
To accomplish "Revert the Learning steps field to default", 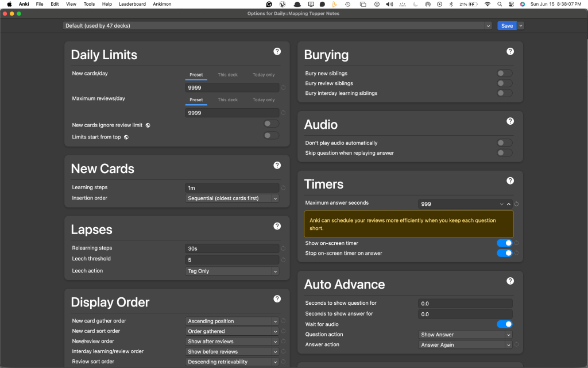I will tap(283, 188).
